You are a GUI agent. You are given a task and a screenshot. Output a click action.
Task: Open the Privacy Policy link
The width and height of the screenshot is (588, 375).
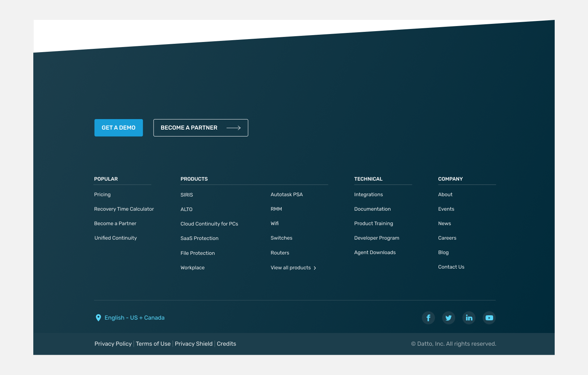(113, 344)
